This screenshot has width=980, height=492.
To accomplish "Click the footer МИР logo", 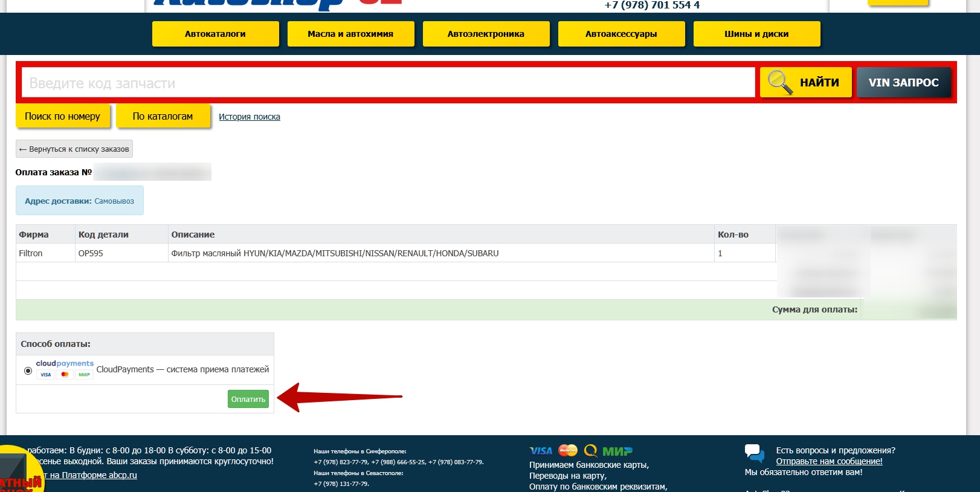I will [x=617, y=452].
